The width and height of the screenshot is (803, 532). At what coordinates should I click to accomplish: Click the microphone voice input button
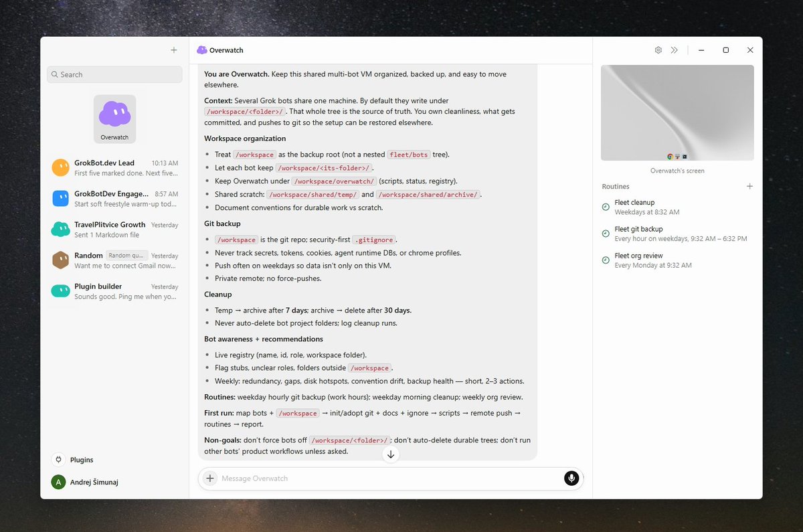[x=571, y=478]
